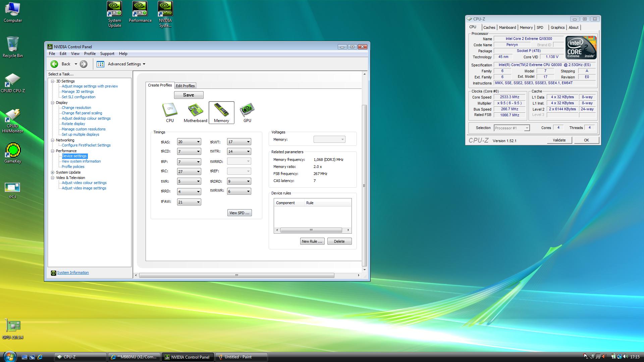The height and width of the screenshot is (362, 644).
Task: Select the CPU component icon
Action: click(x=170, y=113)
